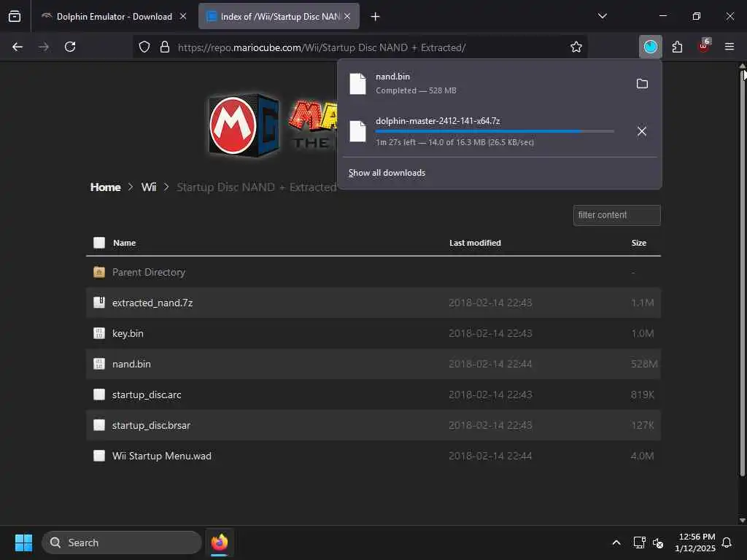Click key.bin binary file icon
This screenshot has height=560, width=747.
99,333
